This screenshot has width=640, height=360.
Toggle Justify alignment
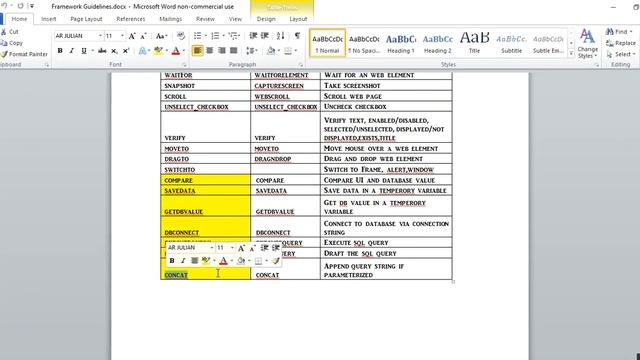click(233, 51)
